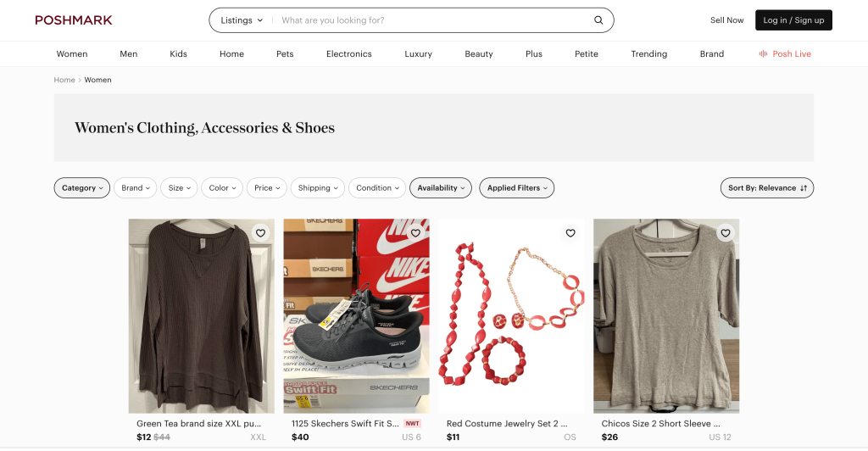The width and height of the screenshot is (868, 451).
Task: Expand the Color filter
Action: 222,187
